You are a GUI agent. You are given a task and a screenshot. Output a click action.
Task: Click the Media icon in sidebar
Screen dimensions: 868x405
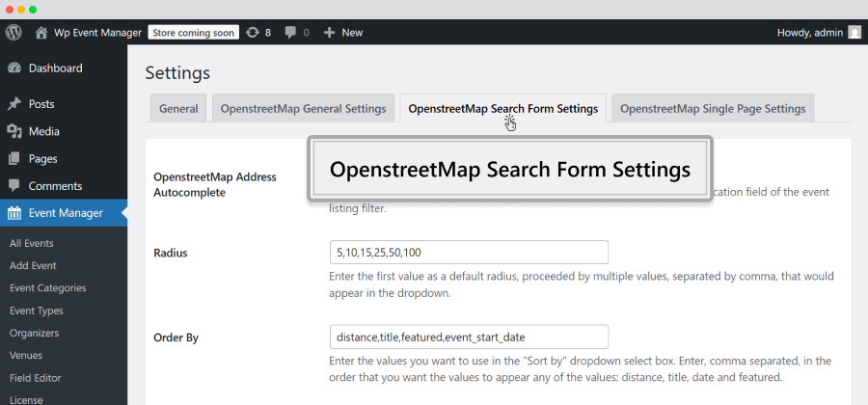tap(14, 132)
